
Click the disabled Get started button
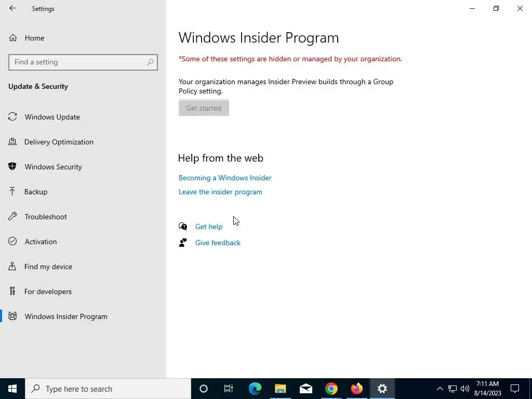204,108
